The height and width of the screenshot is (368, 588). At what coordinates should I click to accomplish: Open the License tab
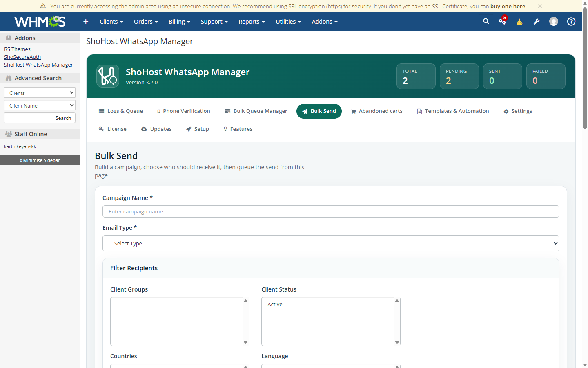113,129
